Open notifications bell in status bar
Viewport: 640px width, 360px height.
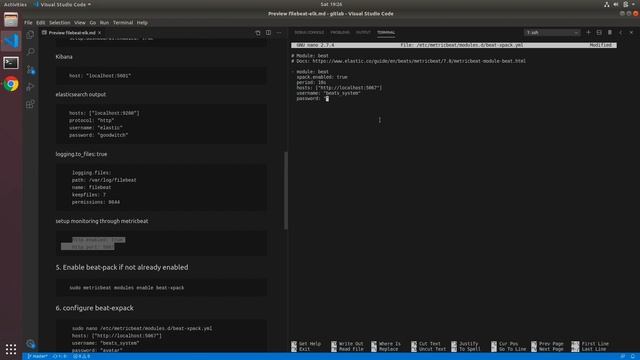coord(632,356)
